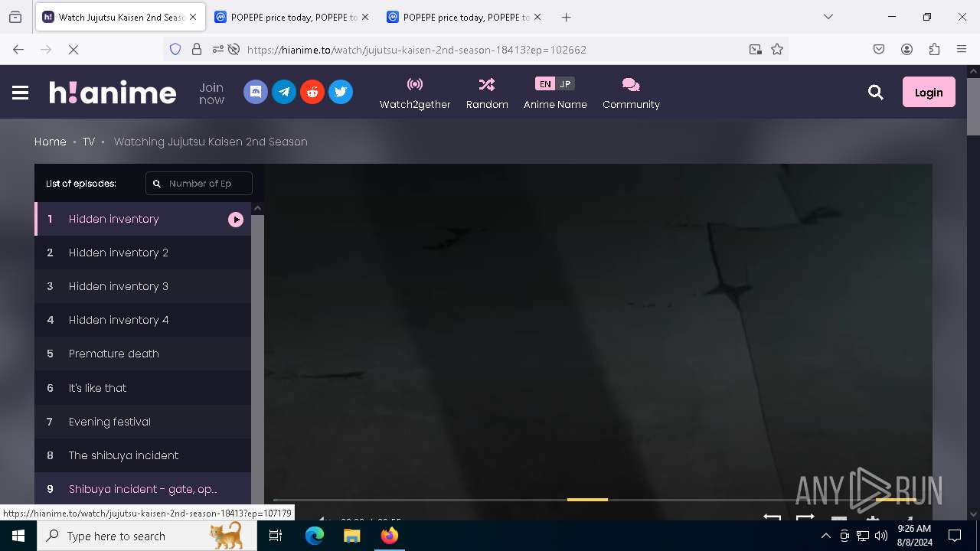Open tracking protection shield icon

tap(175, 49)
